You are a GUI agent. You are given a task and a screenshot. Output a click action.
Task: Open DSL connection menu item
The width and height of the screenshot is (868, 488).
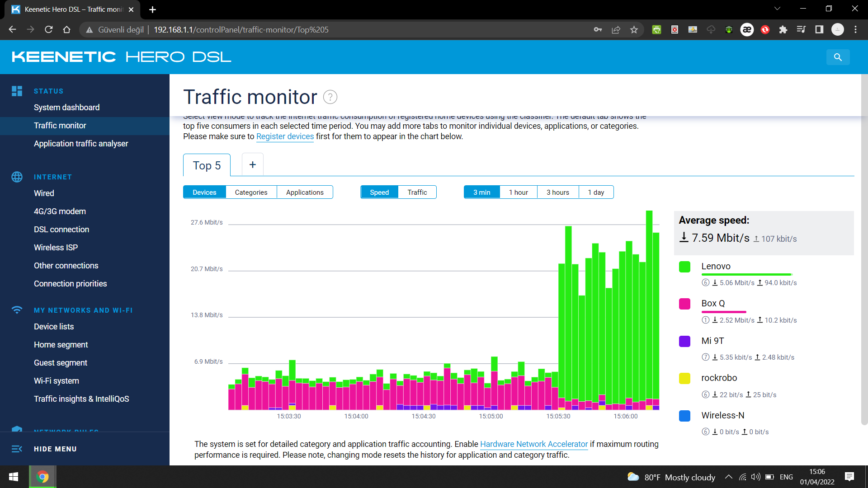point(61,229)
